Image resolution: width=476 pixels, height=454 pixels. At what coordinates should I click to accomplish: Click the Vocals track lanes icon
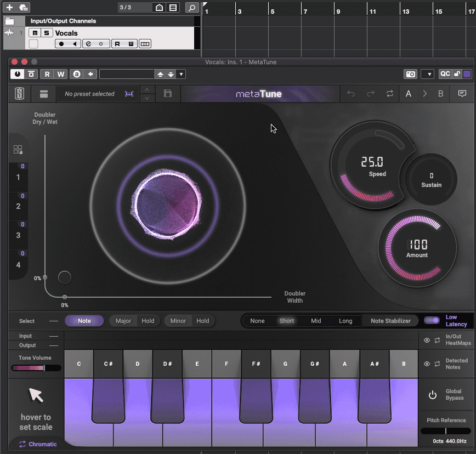tap(145, 44)
